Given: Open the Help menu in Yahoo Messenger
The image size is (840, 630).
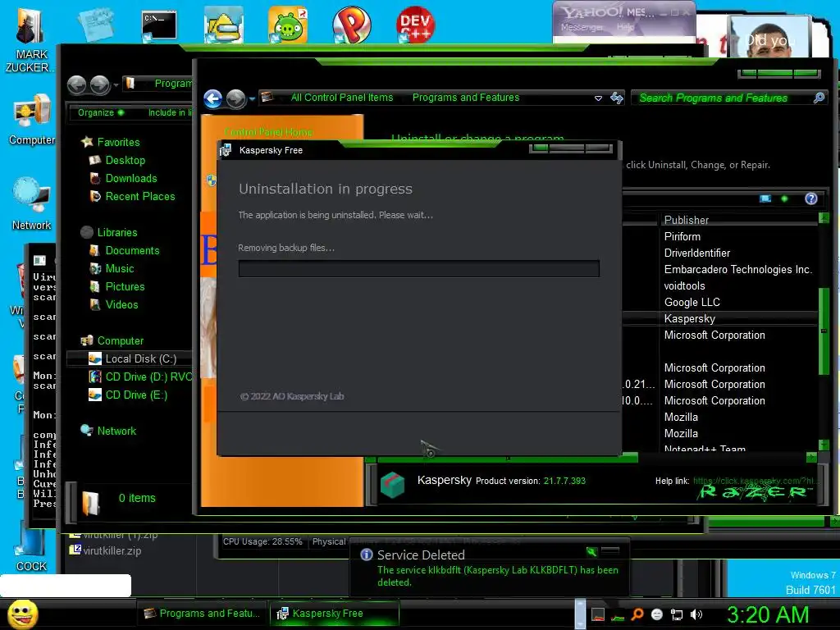Looking at the screenshot, I should 624,27.
